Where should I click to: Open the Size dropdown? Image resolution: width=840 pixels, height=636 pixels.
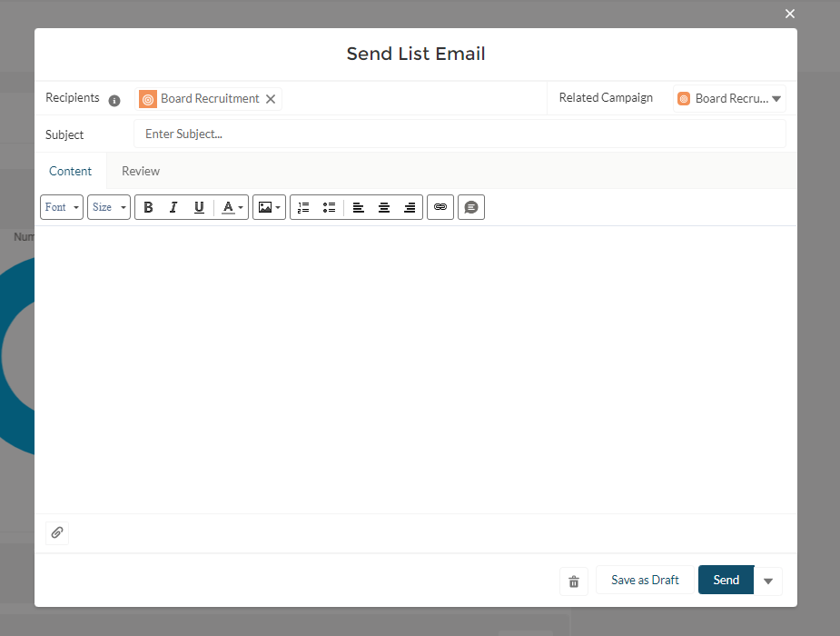(x=109, y=207)
